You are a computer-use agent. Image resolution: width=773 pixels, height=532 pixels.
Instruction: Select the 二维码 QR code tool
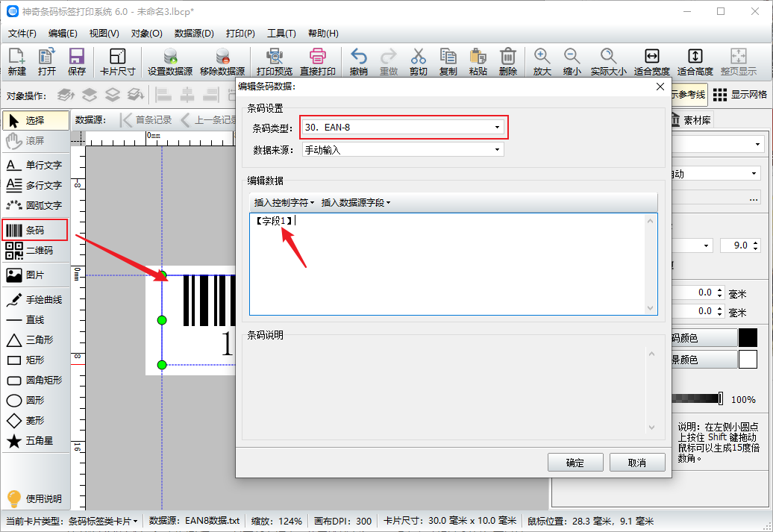35,251
